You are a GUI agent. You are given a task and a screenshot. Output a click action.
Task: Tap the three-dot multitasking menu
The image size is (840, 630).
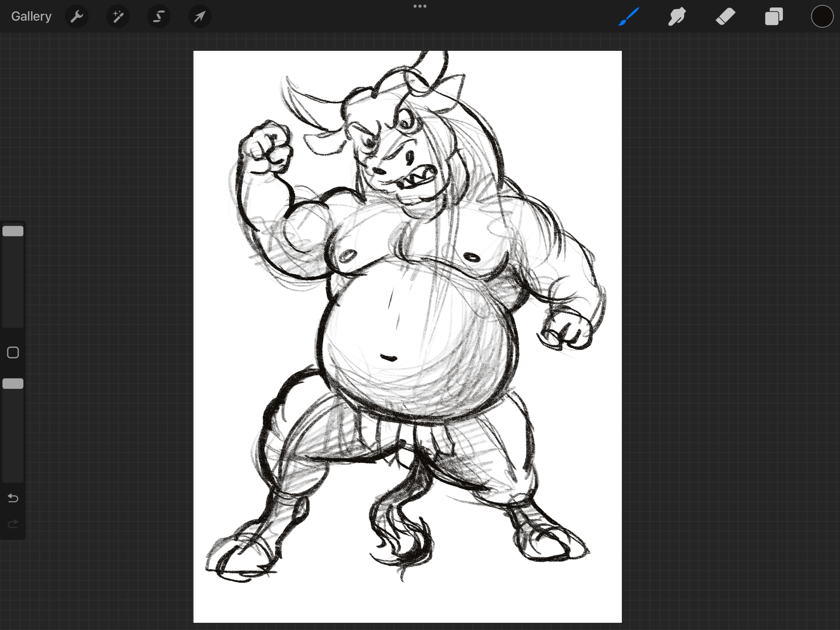420,6
